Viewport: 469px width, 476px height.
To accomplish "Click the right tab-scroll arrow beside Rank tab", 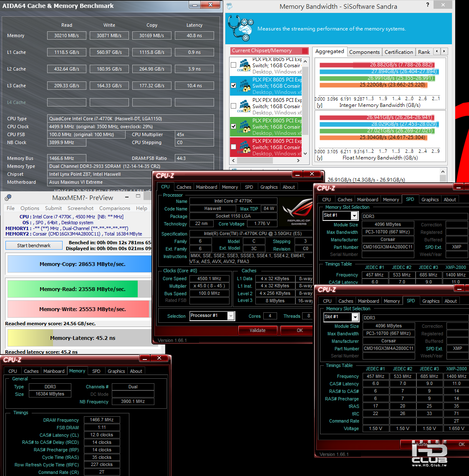I will 444,51.
